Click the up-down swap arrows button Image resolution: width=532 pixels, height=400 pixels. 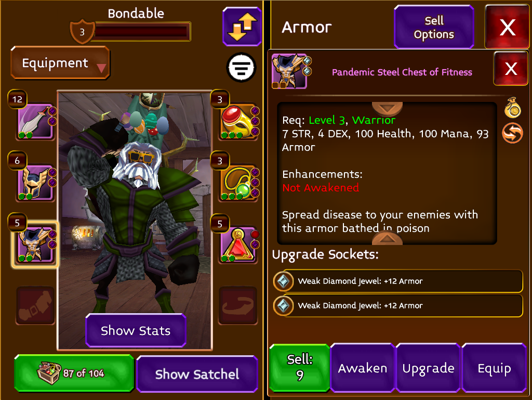[x=242, y=27]
